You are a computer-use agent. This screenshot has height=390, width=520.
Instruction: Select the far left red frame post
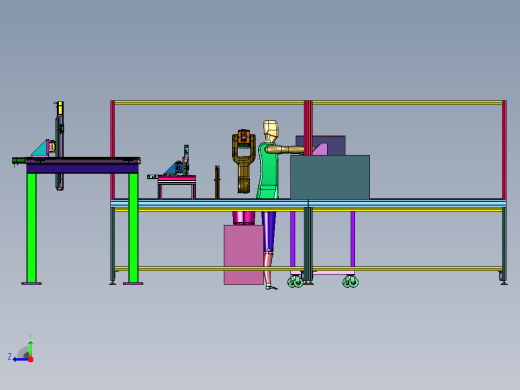click(113, 150)
